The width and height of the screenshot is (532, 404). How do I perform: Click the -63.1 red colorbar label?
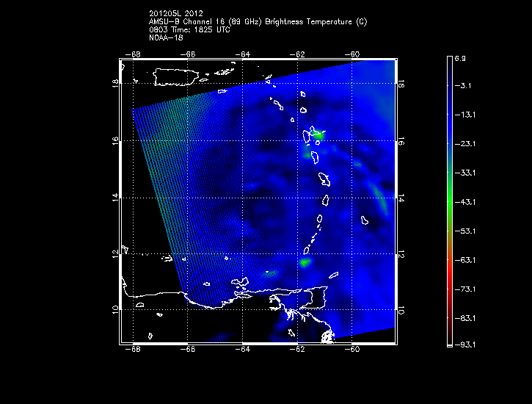pyautogui.click(x=467, y=260)
